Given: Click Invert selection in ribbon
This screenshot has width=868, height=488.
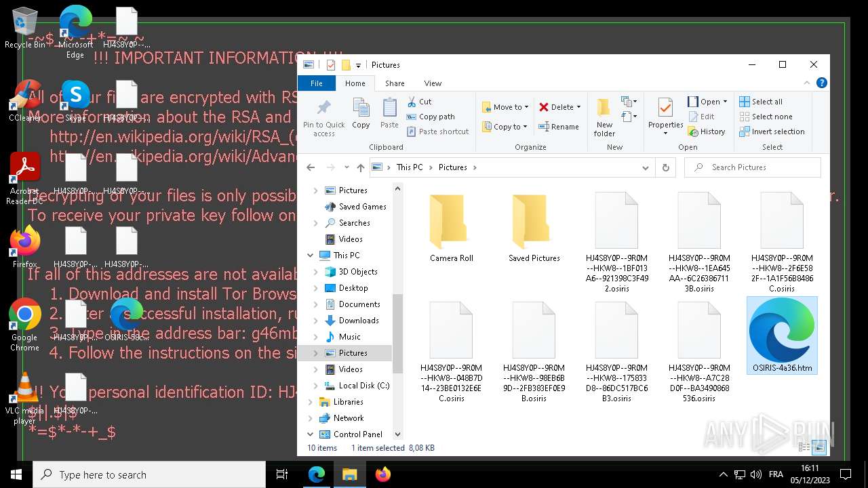Looking at the screenshot, I should 772,131.
